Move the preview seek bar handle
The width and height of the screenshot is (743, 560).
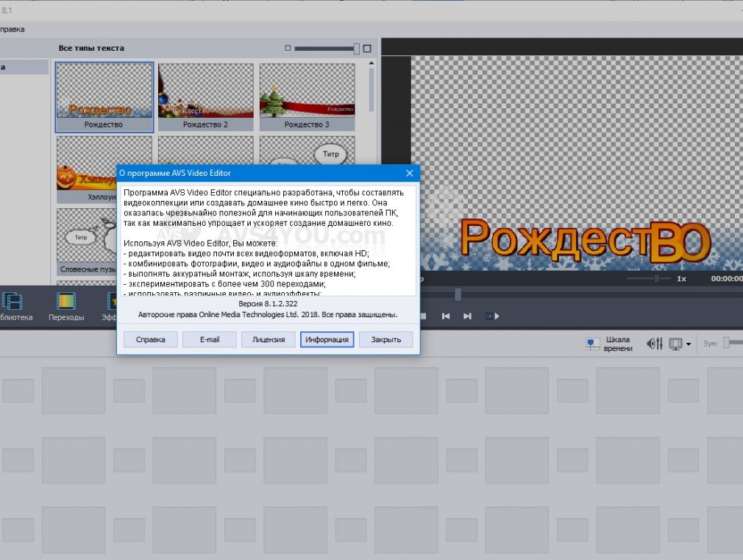pyautogui.click(x=458, y=294)
